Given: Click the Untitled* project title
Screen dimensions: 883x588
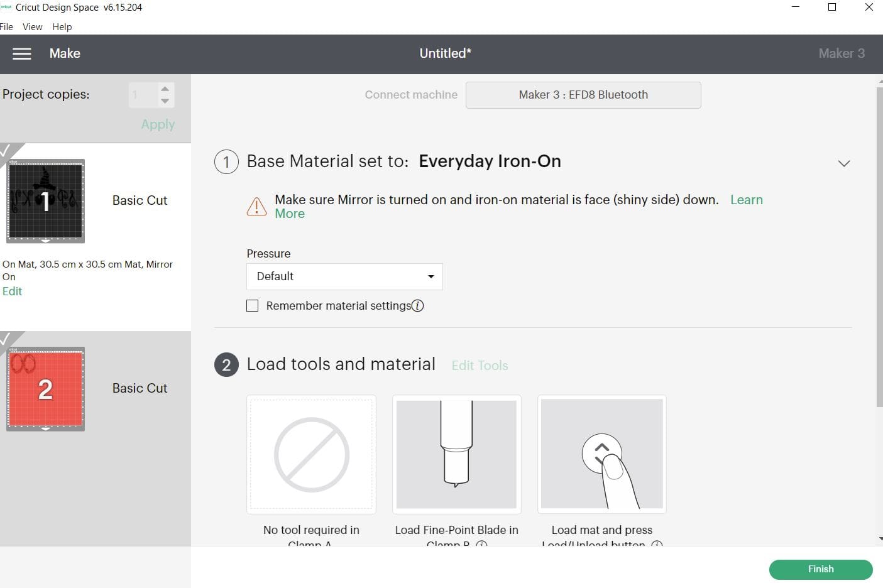Looking at the screenshot, I should coord(445,53).
